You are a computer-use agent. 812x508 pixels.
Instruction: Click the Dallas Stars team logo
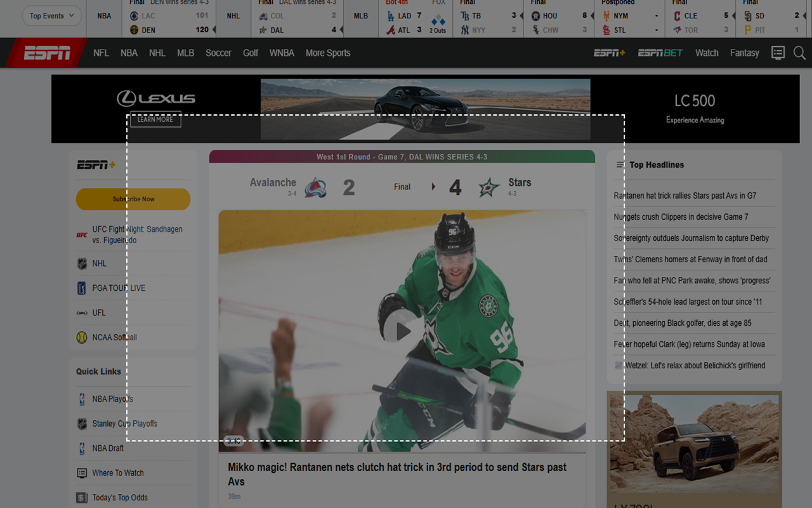[x=488, y=188]
